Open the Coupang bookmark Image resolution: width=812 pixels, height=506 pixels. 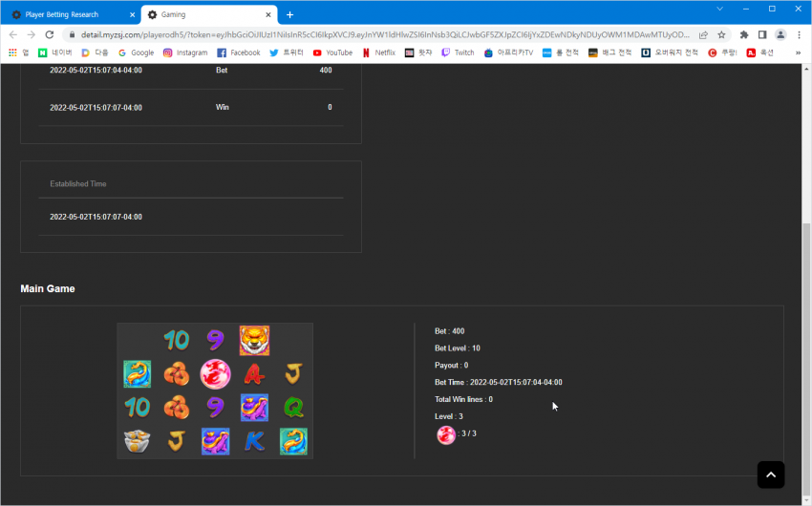click(722, 53)
